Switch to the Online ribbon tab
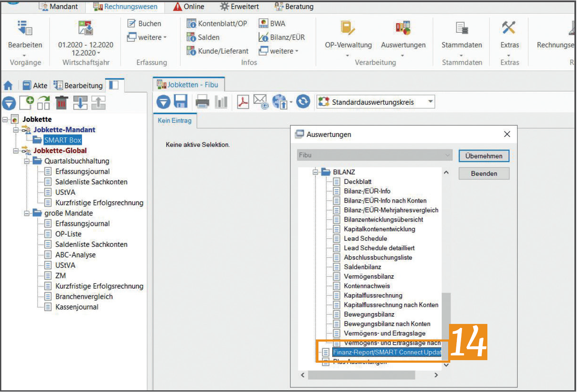The height and width of the screenshot is (392, 577). (x=189, y=7)
